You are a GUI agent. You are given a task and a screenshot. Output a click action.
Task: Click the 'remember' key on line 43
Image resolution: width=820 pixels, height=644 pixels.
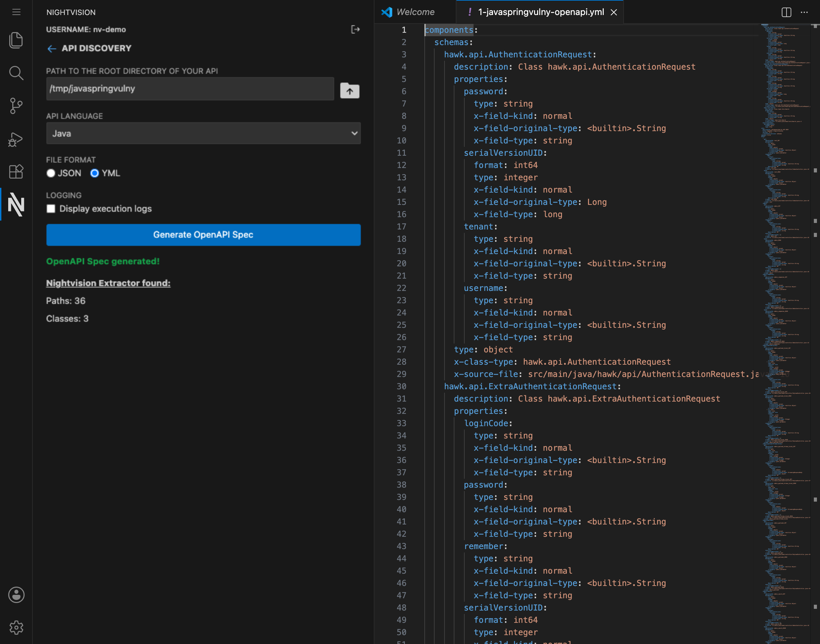tap(483, 546)
